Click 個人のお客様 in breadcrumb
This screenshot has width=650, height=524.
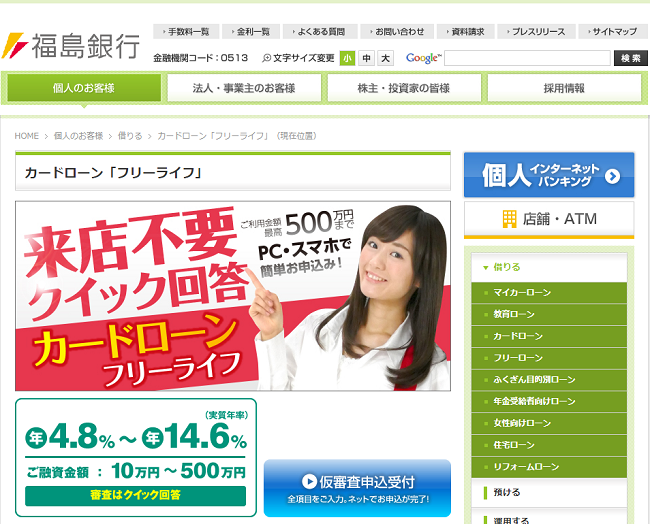click(78, 136)
